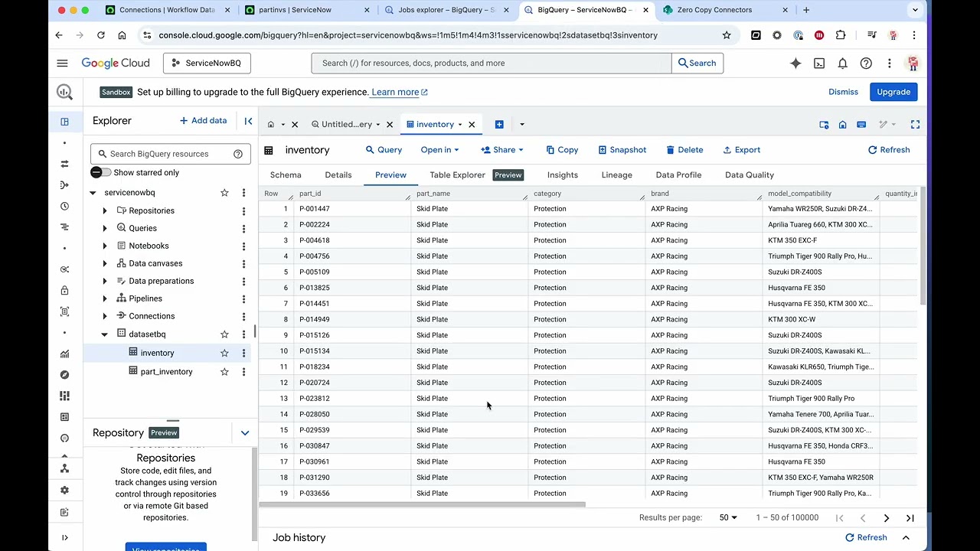Switch to the Schema tab
Viewport: 980px width, 551px height.
click(x=286, y=175)
